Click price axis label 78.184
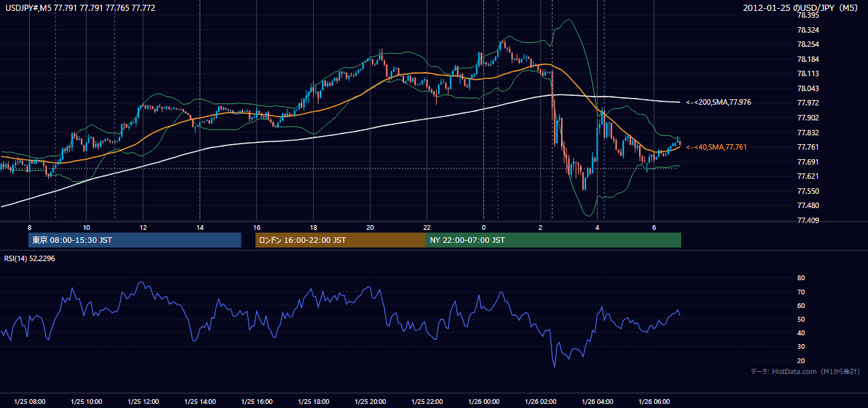Screen dimensions: 868x408 click(x=810, y=59)
